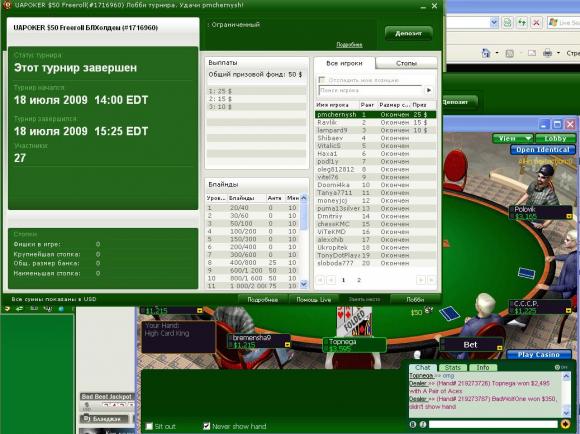Toggle the track my position checkbox
The width and height of the screenshot is (580, 434).
tap(321, 80)
